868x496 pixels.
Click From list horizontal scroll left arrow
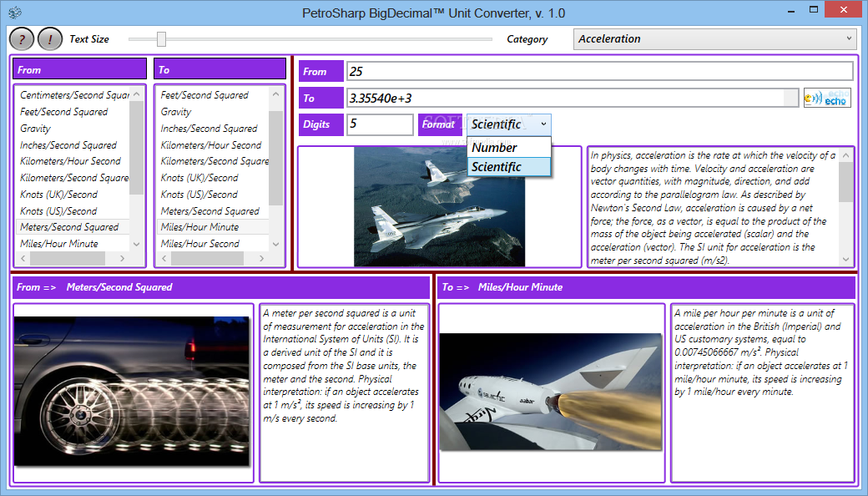[x=23, y=258]
